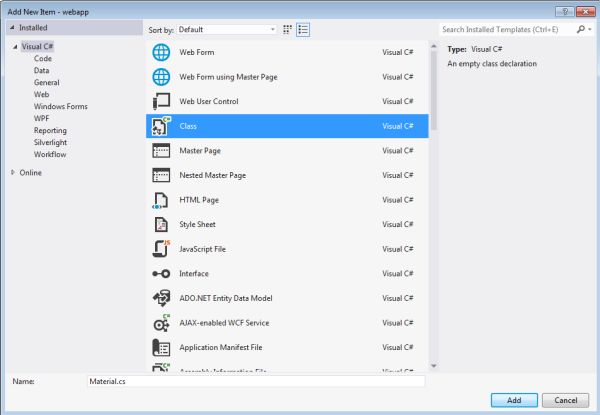
Task: Open the search options dropdown arrow
Action: [x=590, y=29]
